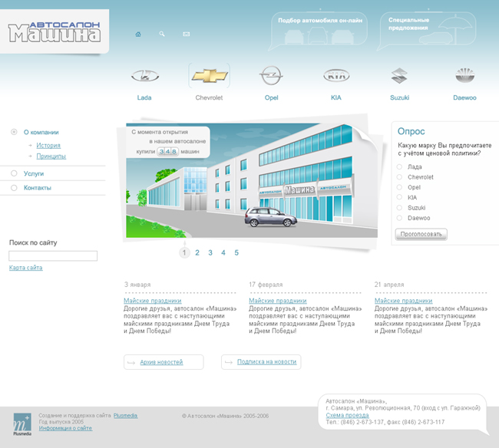This screenshot has height=448, width=499.
Task: Open the Принципы submenu link
Action: click(51, 156)
